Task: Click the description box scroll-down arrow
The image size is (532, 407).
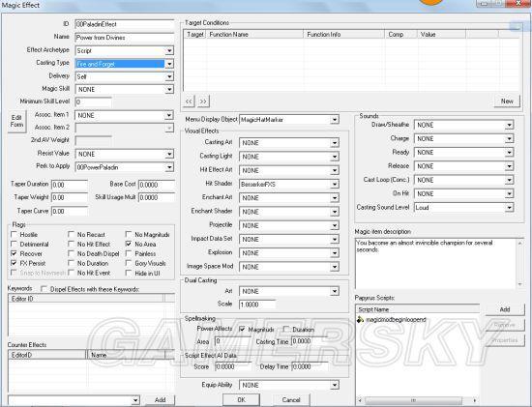Action: coord(519,284)
